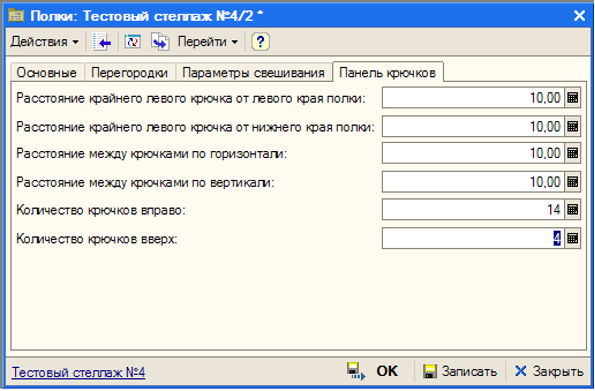Screen dimensions: 595x391
Task: Open calculator for Количество крючков вправо field
Action: pyautogui.click(x=572, y=210)
